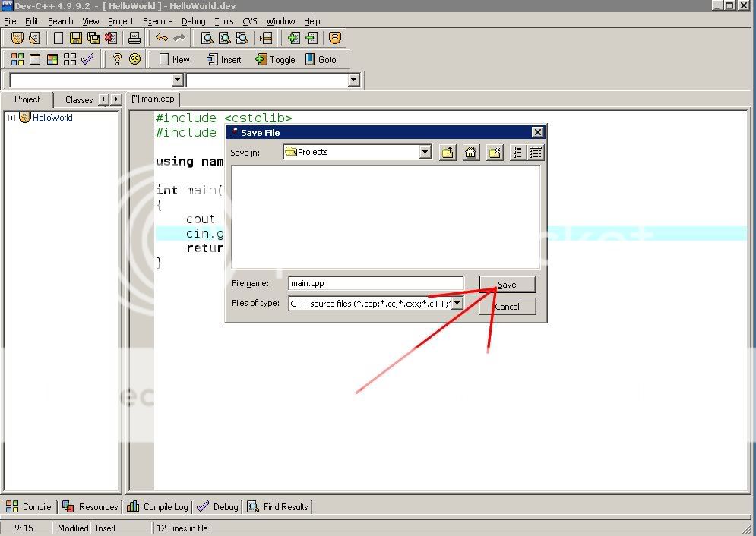The height and width of the screenshot is (536, 756).
Task: Click the Save All icon
Action: (93, 37)
